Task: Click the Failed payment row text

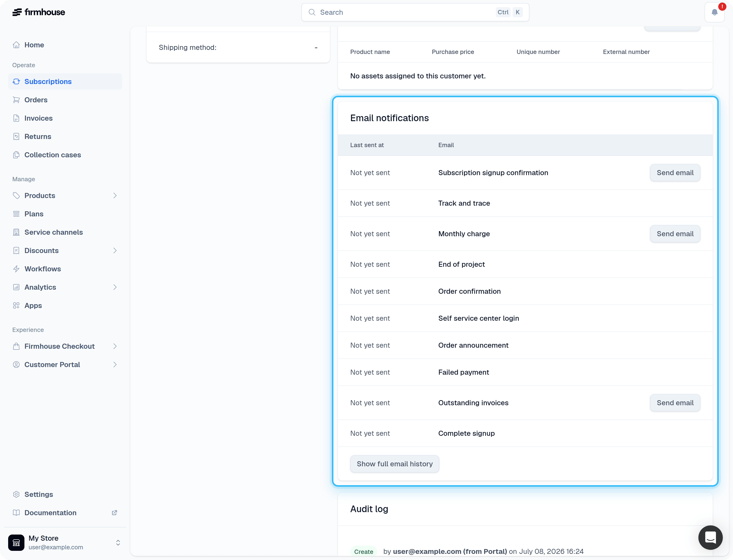Action: [x=464, y=372]
